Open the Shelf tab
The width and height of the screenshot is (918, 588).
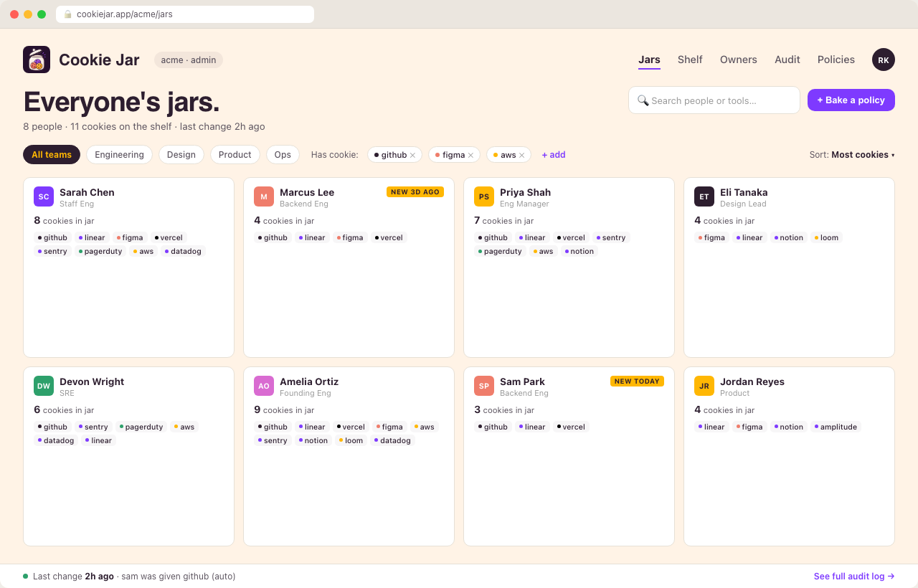coord(690,60)
